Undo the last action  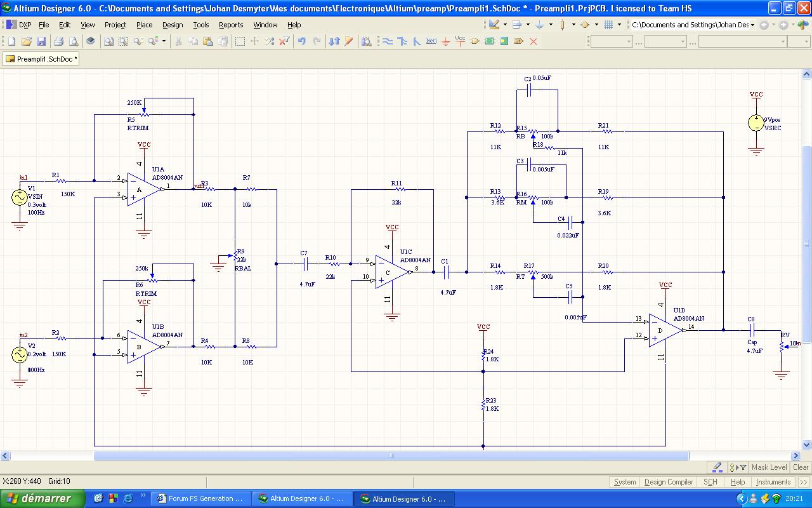(302, 41)
